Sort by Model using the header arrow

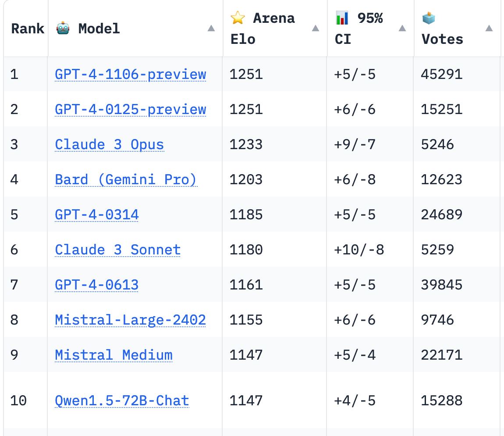[211, 29]
